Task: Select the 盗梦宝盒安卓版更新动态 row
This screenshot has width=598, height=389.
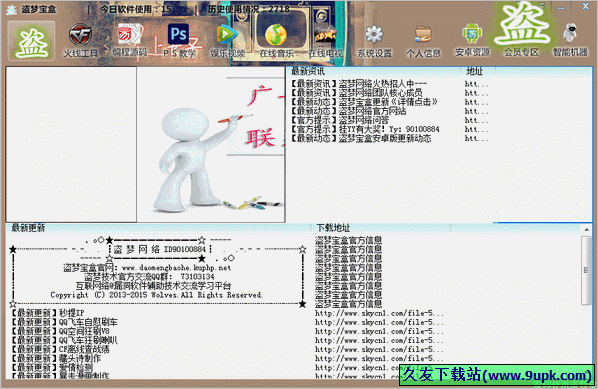Action: (x=389, y=138)
